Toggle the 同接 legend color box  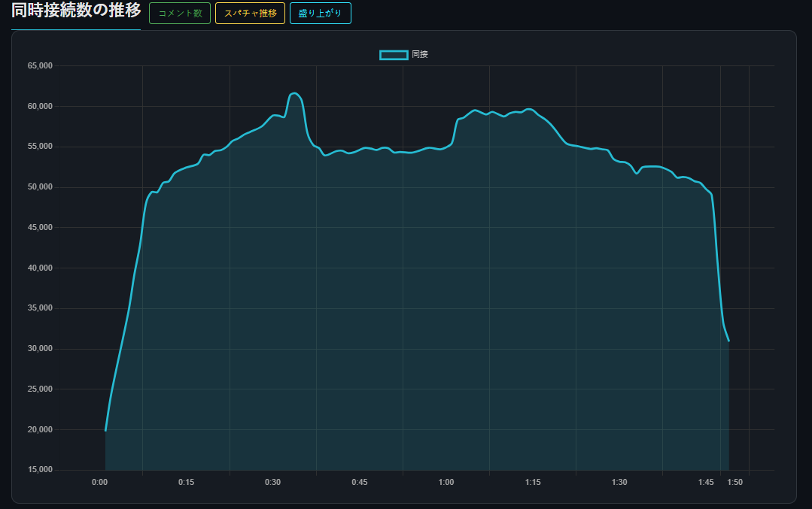coord(394,55)
